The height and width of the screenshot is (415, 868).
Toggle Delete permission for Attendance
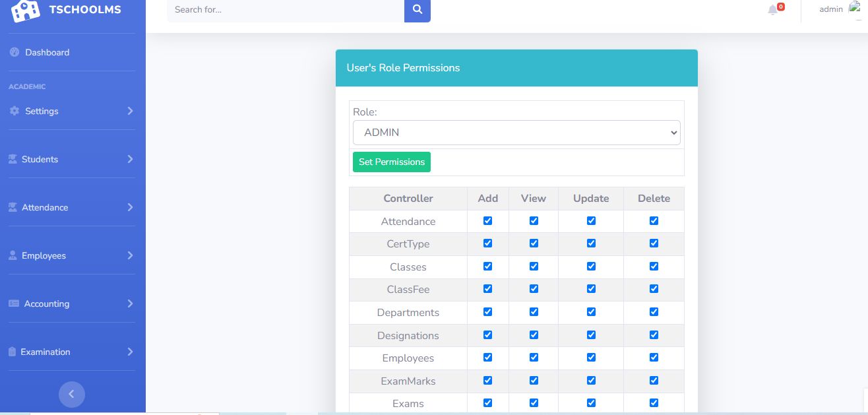click(x=654, y=221)
